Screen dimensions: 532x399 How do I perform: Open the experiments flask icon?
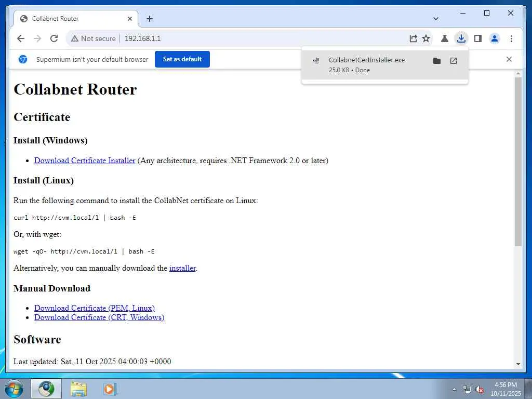click(x=445, y=38)
